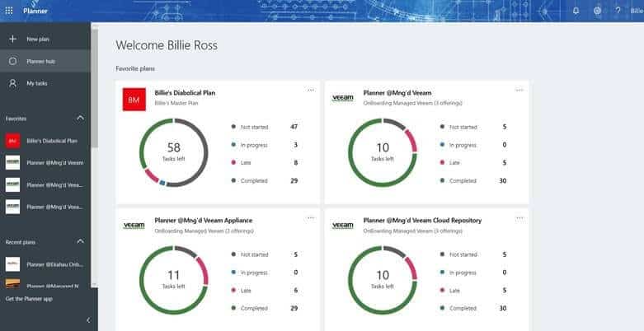Click the Welcome Billie Ross heading

click(167, 45)
